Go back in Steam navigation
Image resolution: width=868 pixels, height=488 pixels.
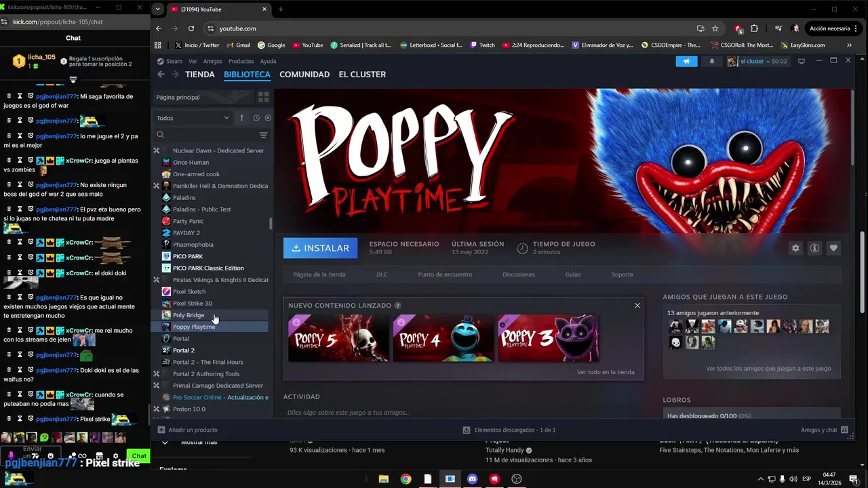161,75
